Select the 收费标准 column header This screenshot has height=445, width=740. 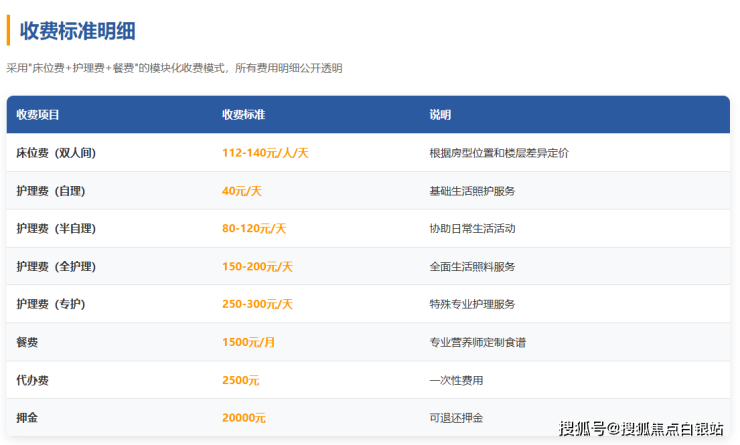[x=243, y=115]
